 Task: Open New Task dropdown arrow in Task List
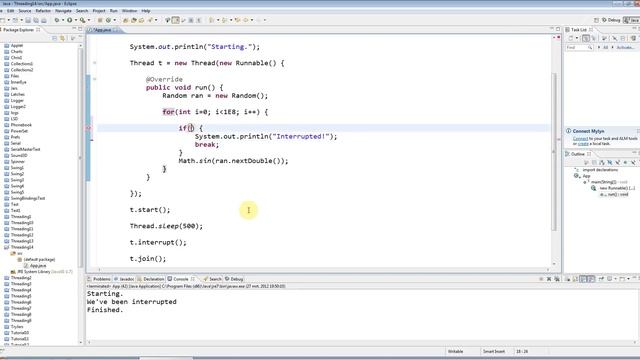[x=577, y=38]
